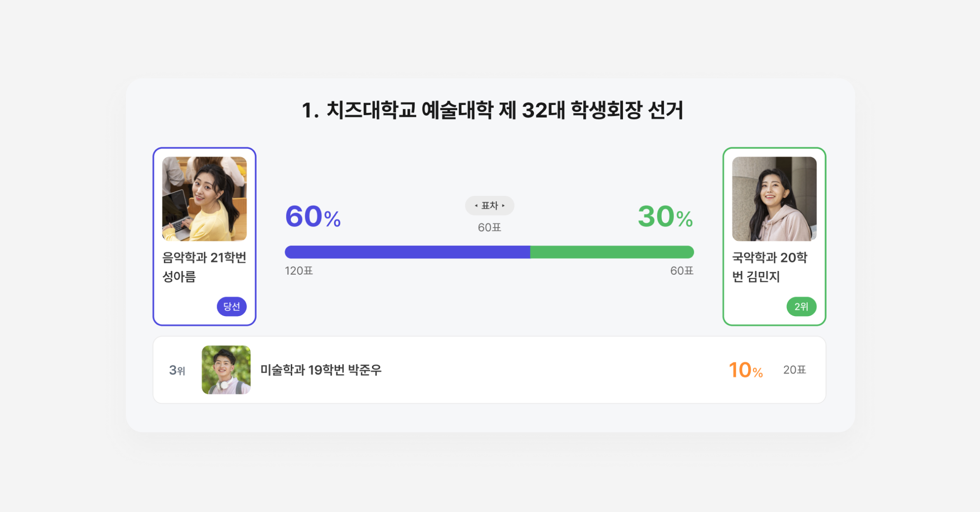Click the left arrow in the 표차 pill
Image resolution: width=980 pixels, height=512 pixels.
click(x=476, y=206)
